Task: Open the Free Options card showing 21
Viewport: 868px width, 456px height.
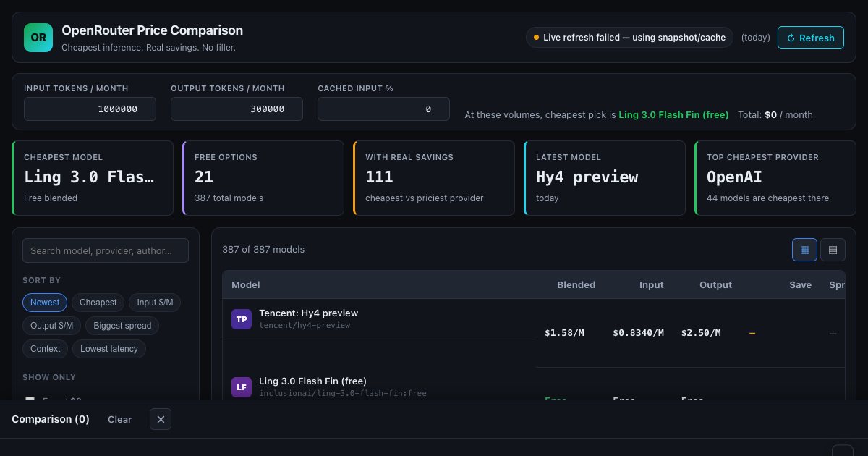Action: [x=263, y=178]
